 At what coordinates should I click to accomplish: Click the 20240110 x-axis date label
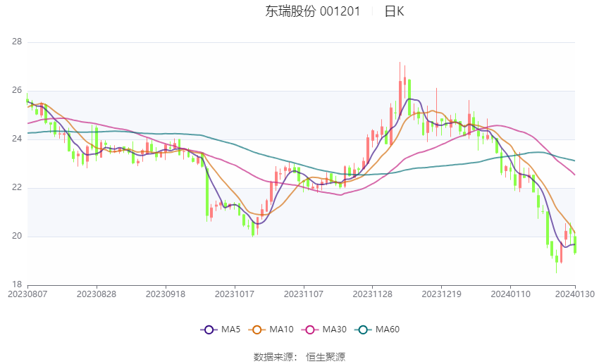click(x=510, y=294)
